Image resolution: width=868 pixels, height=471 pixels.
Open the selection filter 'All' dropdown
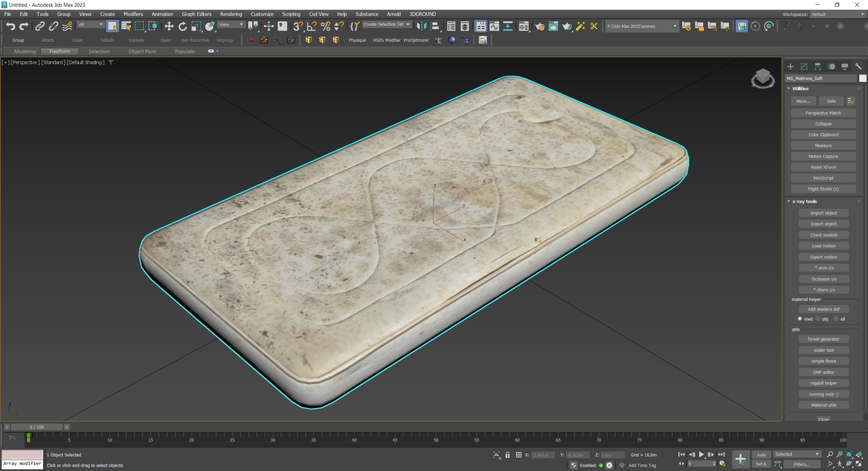[90, 25]
